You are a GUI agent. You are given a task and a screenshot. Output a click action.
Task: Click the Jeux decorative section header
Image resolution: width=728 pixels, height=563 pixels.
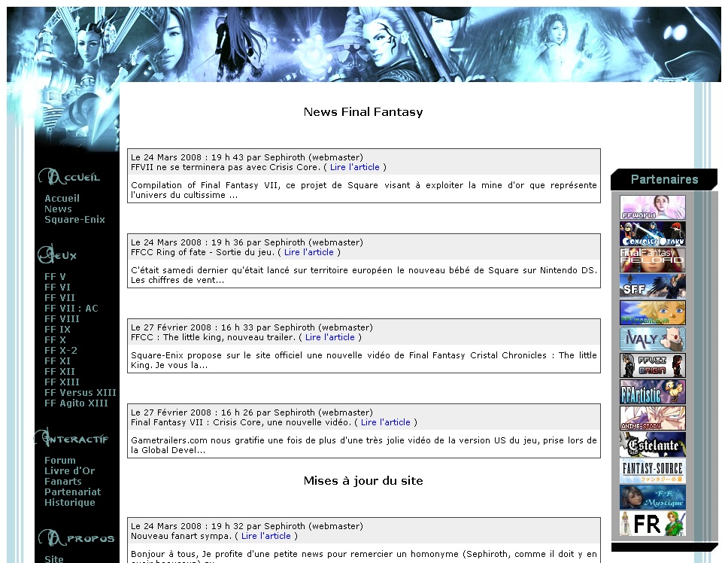click(57, 254)
